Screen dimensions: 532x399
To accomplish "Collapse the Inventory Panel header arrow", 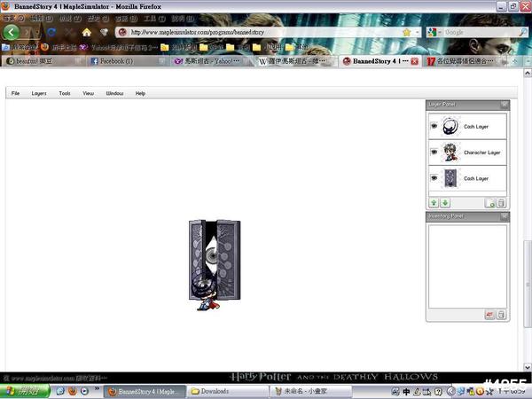I will point(504,216).
